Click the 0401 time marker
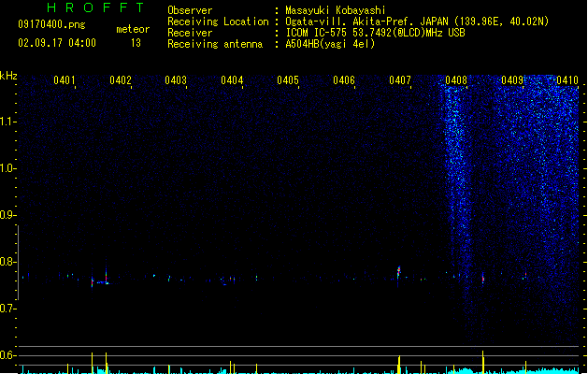 point(65,80)
